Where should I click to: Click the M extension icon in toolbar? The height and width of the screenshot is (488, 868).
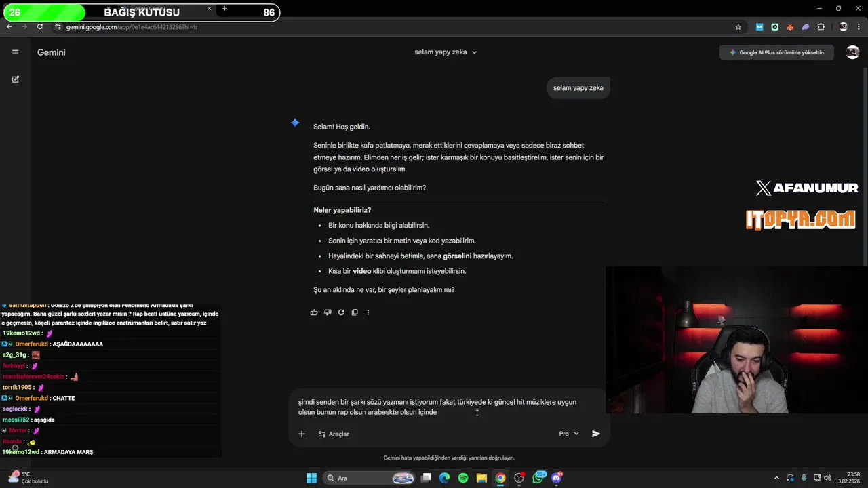coord(759,27)
